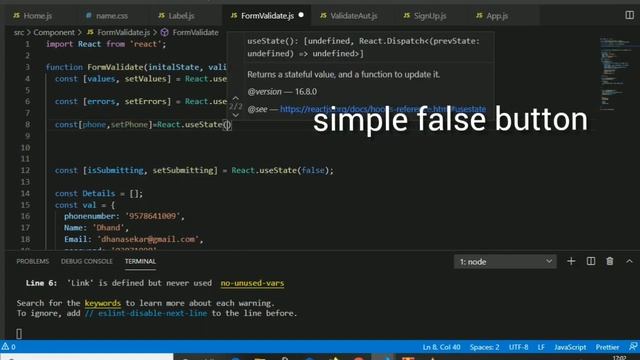The width and height of the screenshot is (640, 360).
Task: Click the 'isSubmitting' variable on line 12
Action: coord(115,170)
